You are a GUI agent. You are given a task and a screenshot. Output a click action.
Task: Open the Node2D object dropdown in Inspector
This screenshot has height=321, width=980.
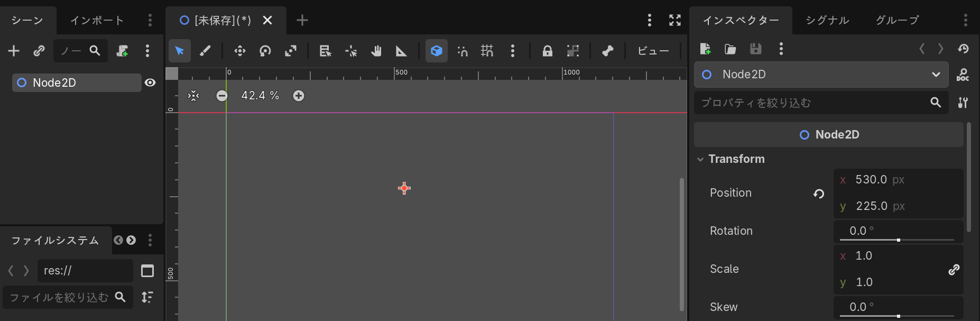(821, 75)
